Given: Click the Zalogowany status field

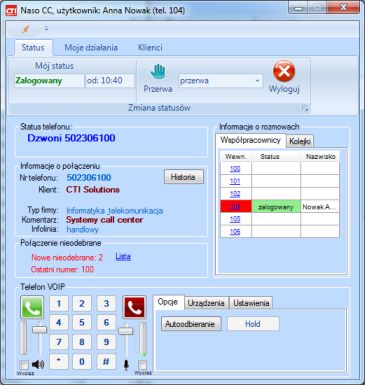Looking at the screenshot, I should (49, 81).
